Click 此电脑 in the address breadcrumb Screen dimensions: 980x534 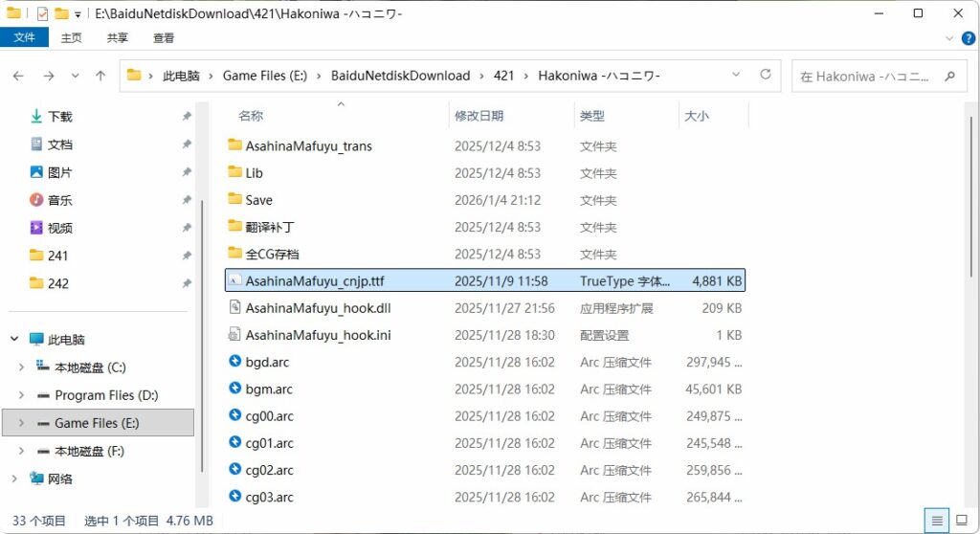click(181, 76)
